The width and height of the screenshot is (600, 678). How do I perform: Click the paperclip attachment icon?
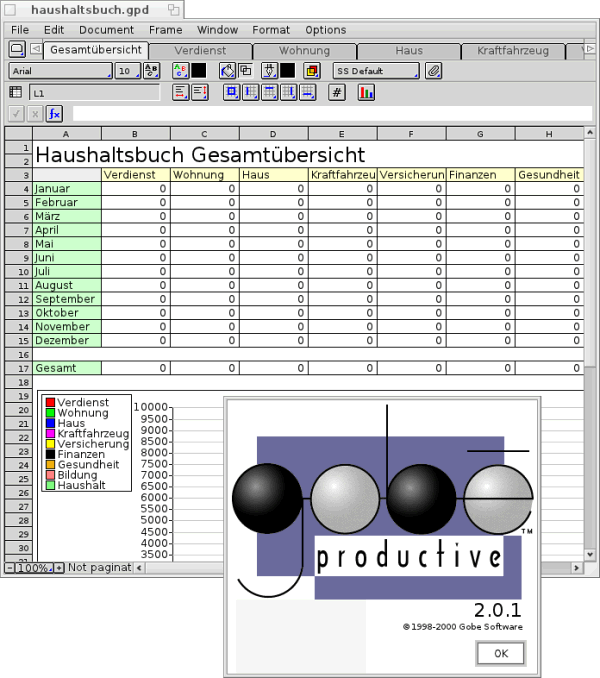coord(433,71)
